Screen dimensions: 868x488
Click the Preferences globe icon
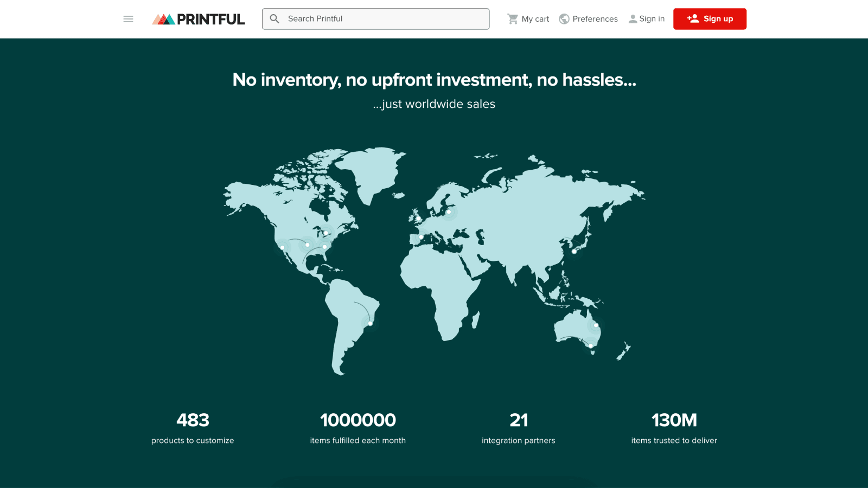(564, 19)
